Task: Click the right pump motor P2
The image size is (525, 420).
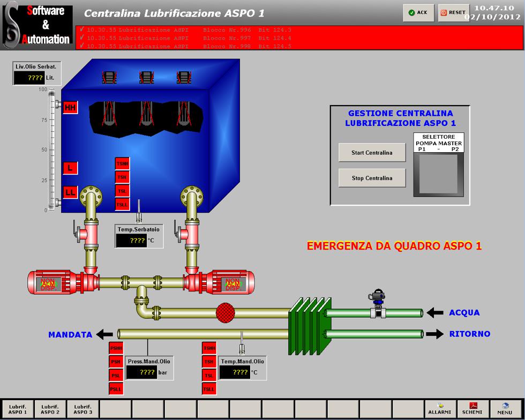Action: (228, 282)
